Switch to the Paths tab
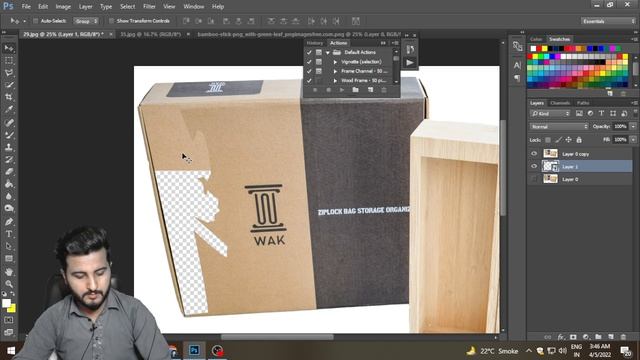 tap(583, 103)
